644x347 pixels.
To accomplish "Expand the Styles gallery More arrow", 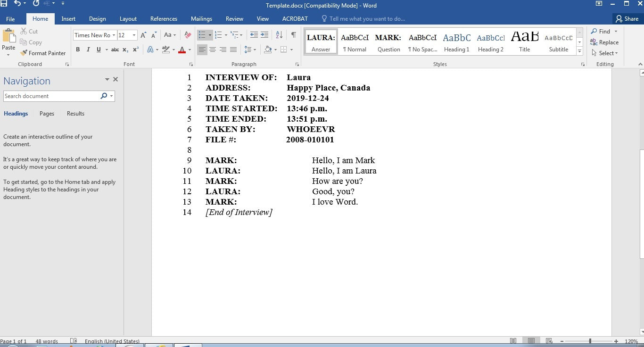I will tap(579, 51).
